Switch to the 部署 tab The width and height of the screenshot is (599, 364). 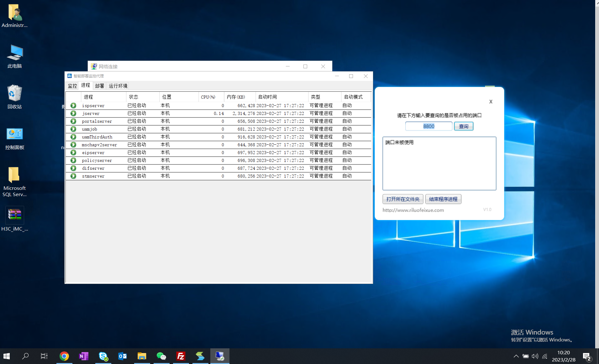click(x=99, y=86)
